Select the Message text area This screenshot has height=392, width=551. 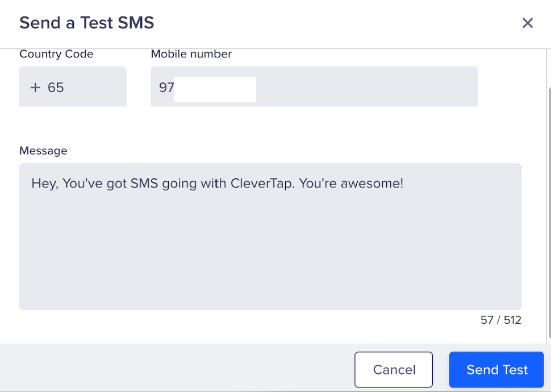point(270,236)
